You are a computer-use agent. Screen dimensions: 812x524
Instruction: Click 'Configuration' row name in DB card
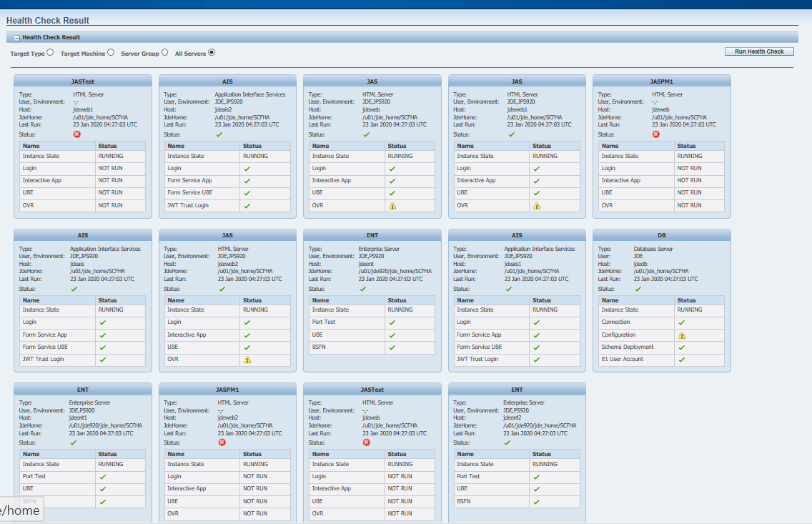point(618,335)
